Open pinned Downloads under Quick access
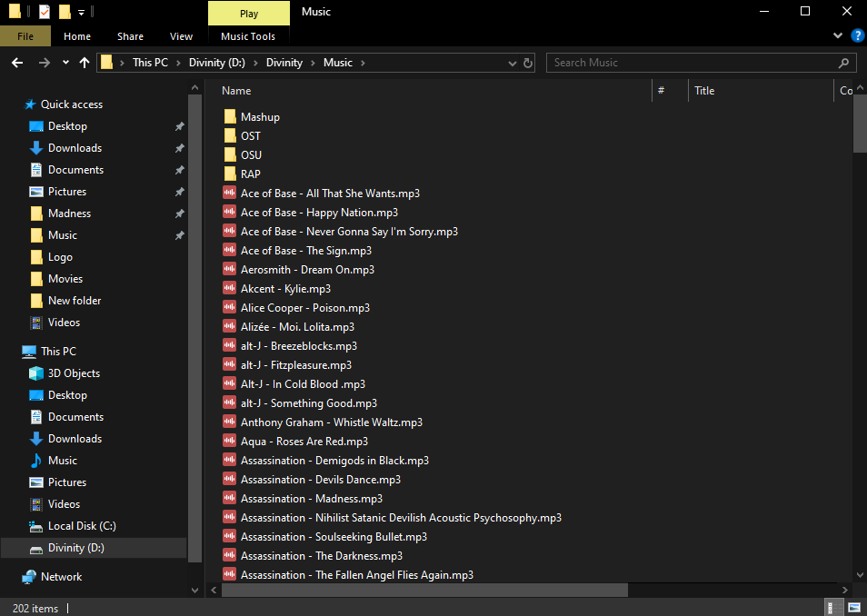Image resolution: width=867 pixels, height=616 pixels. click(75, 148)
